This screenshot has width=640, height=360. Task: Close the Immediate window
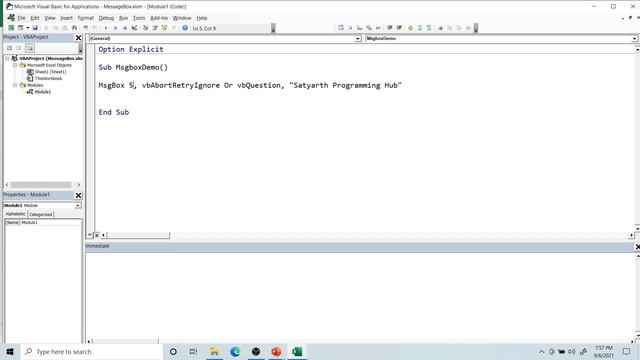pos(637,247)
